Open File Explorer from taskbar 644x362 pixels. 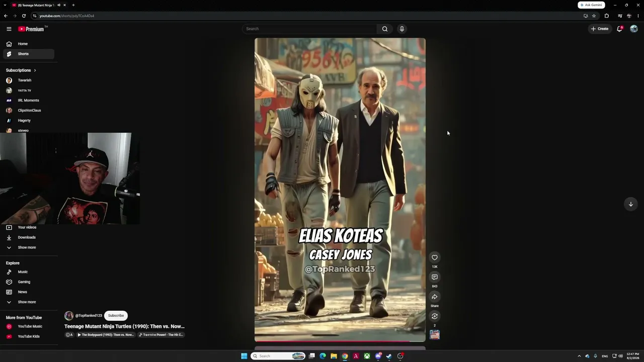click(334, 356)
